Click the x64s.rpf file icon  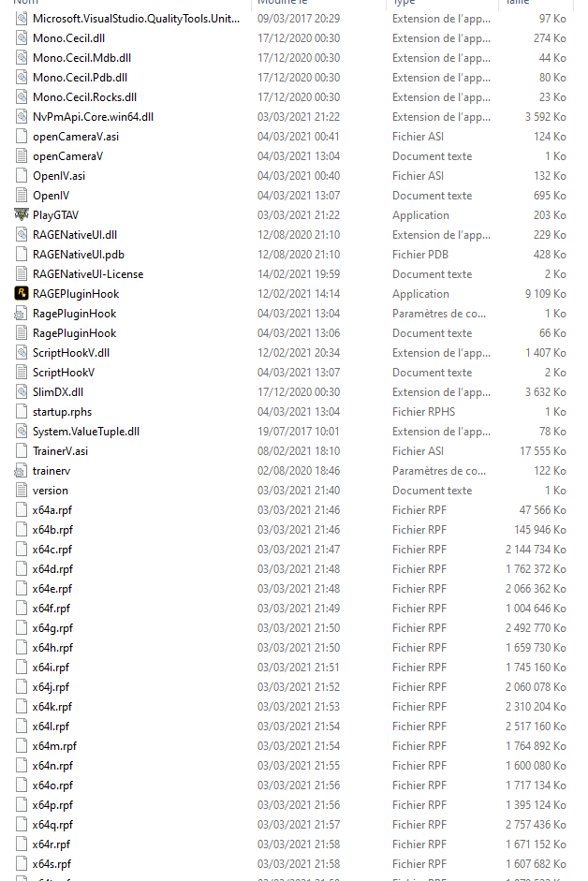(x=22, y=864)
